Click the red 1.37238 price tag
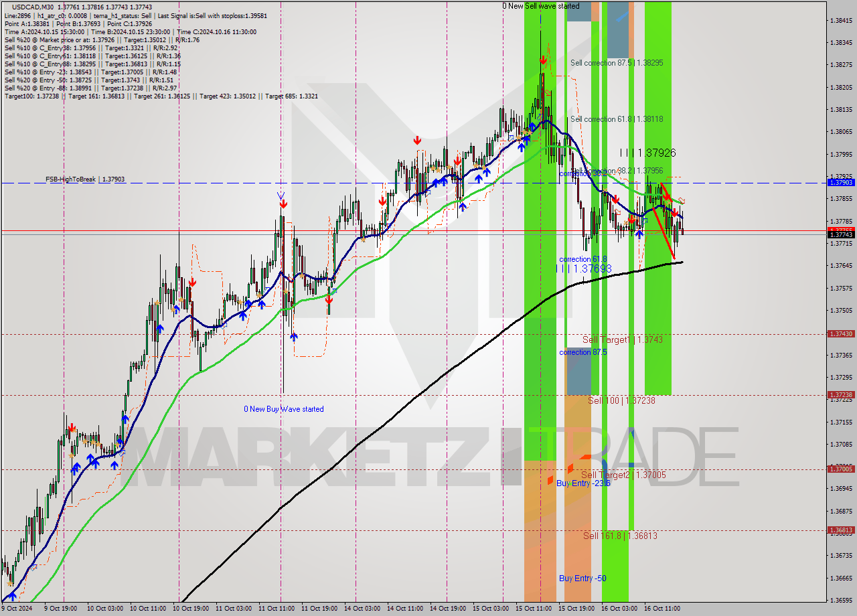This screenshot has height=616, width=857. tap(841, 395)
